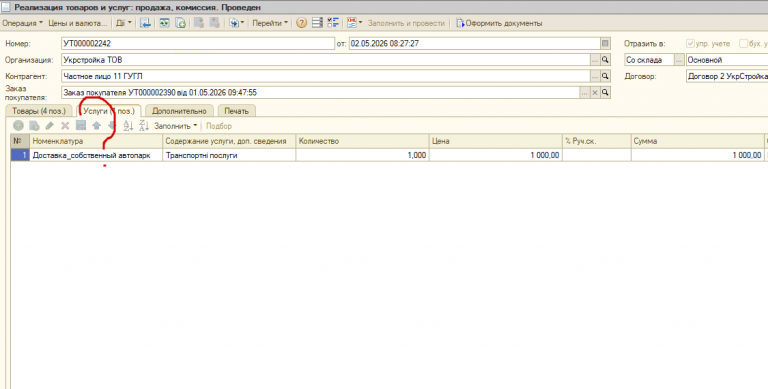Click the Организация field Укрстройка ТОВ

click(x=326, y=60)
